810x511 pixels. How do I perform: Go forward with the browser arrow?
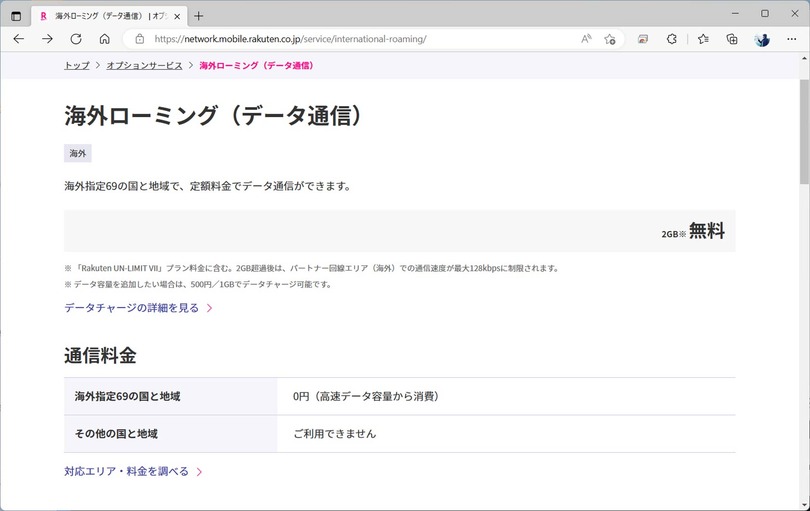pos(48,39)
